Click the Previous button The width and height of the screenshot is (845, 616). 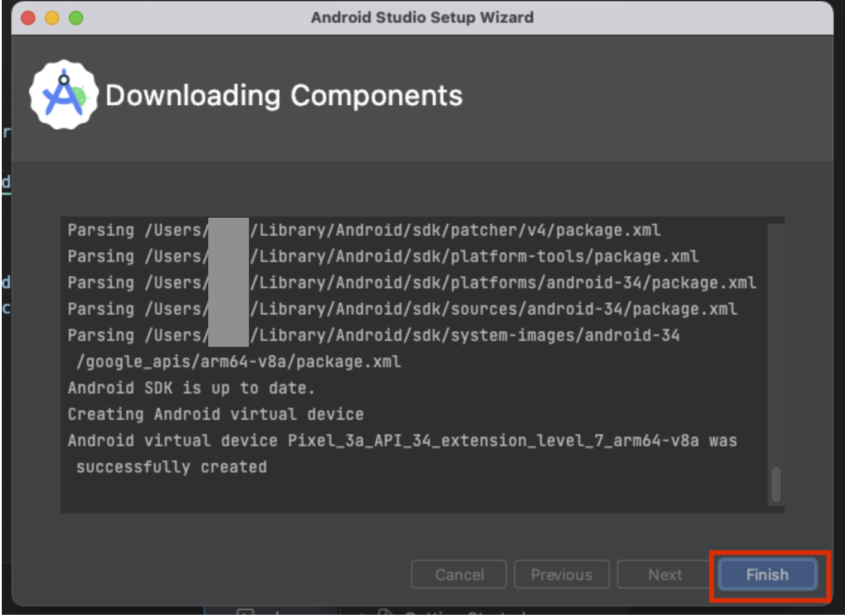pos(561,575)
